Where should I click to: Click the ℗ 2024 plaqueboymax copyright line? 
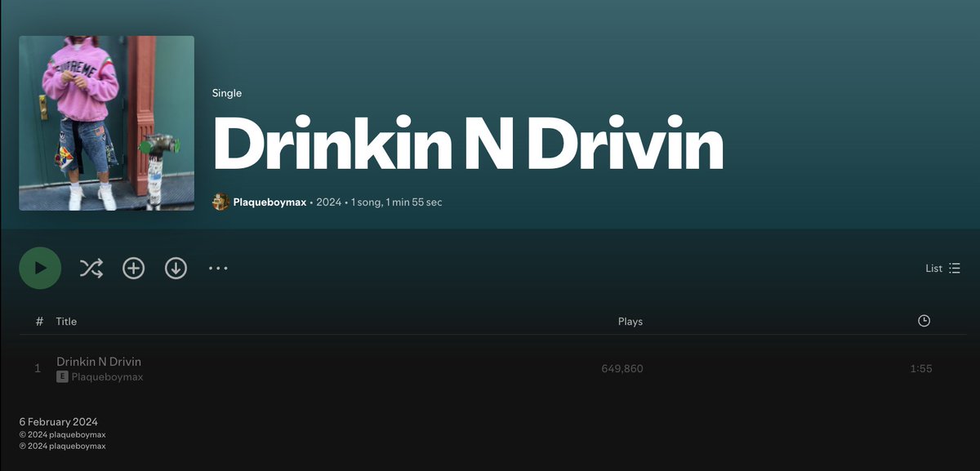[x=63, y=447]
